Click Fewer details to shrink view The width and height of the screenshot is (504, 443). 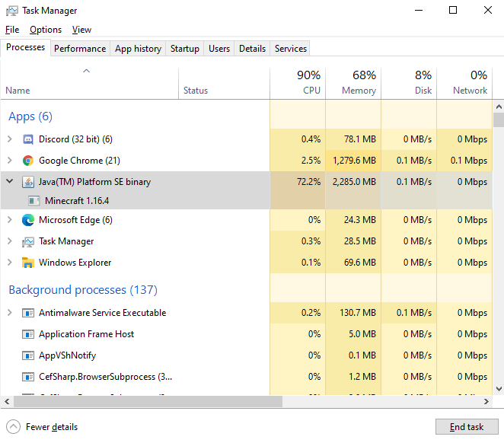pyautogui.click(x=43, y=427)
